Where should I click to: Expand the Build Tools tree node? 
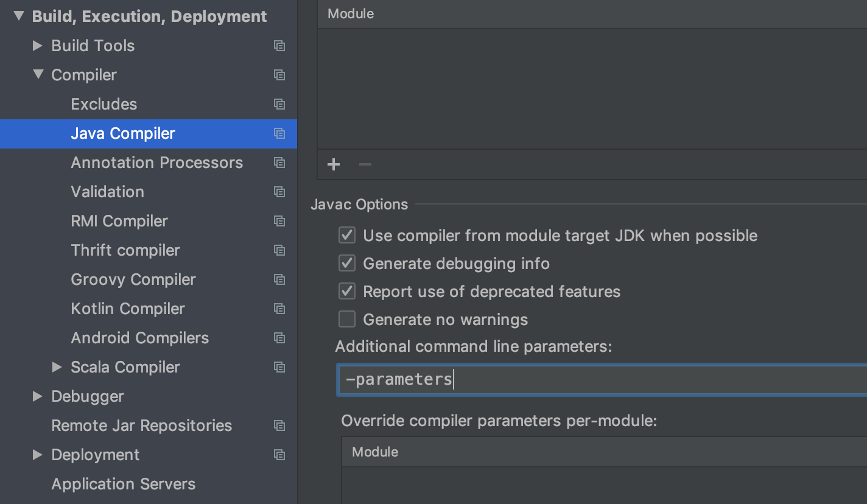pyautogui.click(x=38, y=46)
